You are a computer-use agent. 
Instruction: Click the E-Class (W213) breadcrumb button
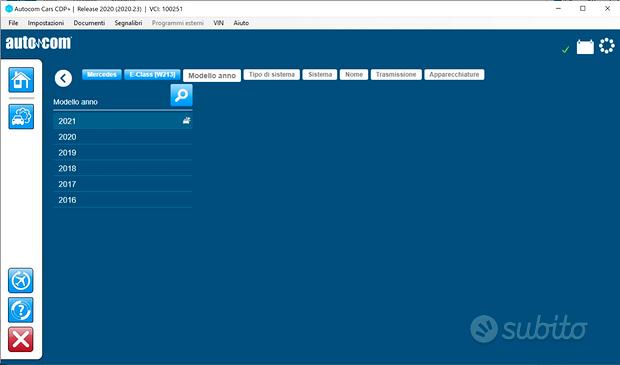click(152, 74)
